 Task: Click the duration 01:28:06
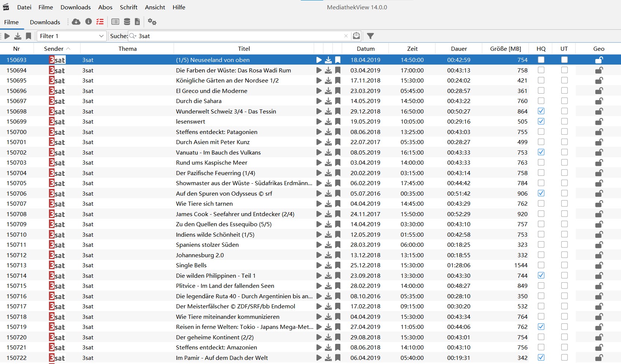(x=459, y=265)
